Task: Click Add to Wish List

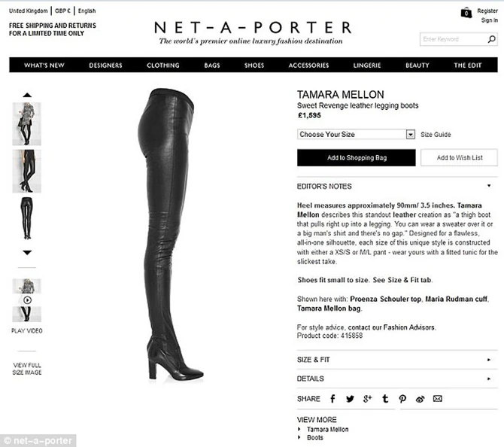Action: click(x=460, y=157)
